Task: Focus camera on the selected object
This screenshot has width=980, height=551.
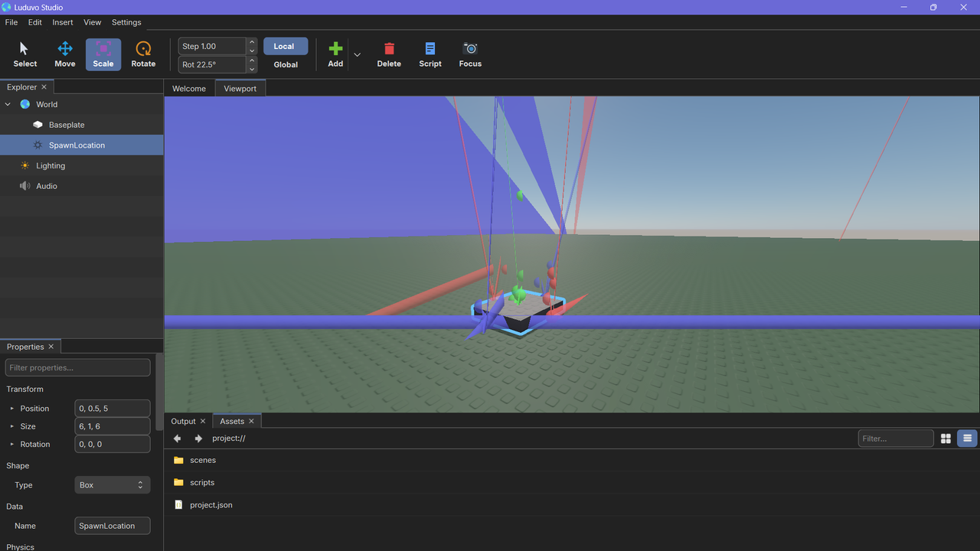Action: pos(470,55)
